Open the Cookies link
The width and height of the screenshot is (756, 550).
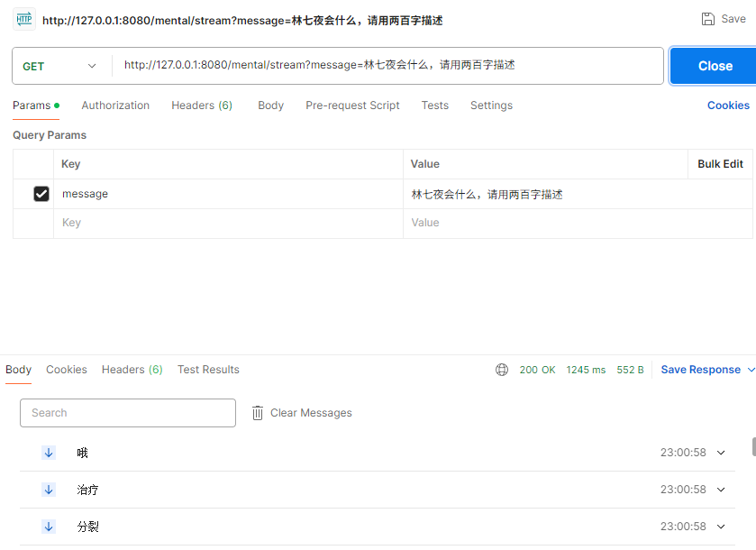728,105
